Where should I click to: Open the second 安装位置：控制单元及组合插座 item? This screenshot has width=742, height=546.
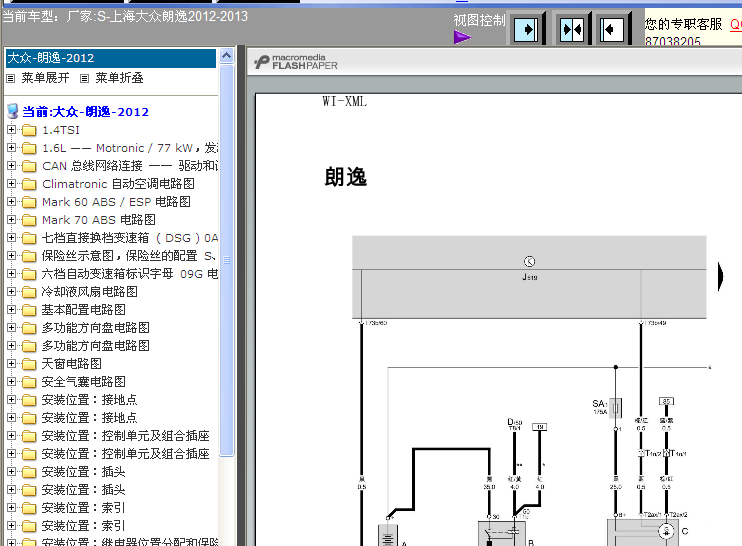pos(125,454)
